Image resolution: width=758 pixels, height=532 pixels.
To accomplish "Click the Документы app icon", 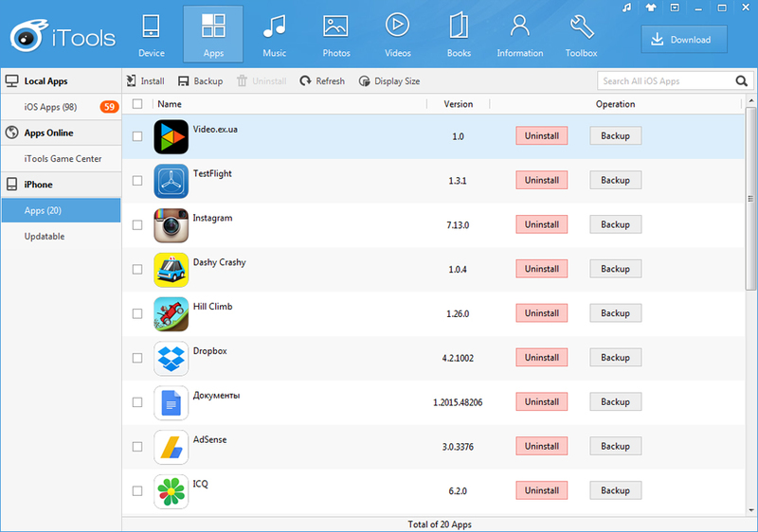I will [171, 403].
